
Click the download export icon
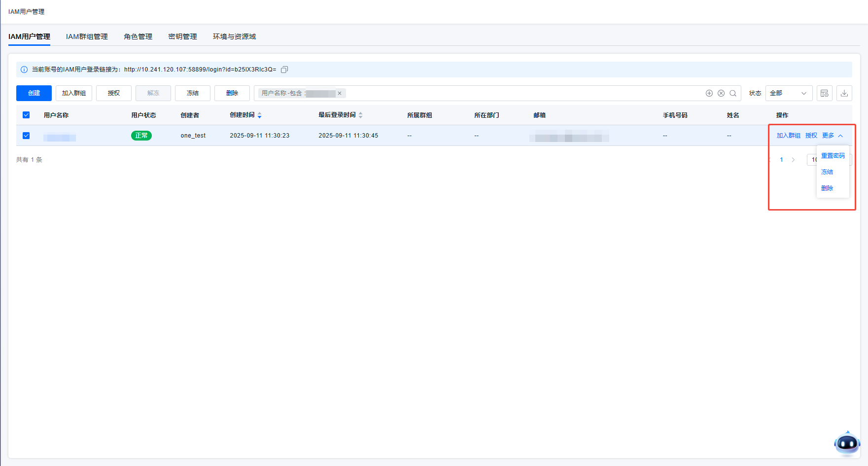844,93
